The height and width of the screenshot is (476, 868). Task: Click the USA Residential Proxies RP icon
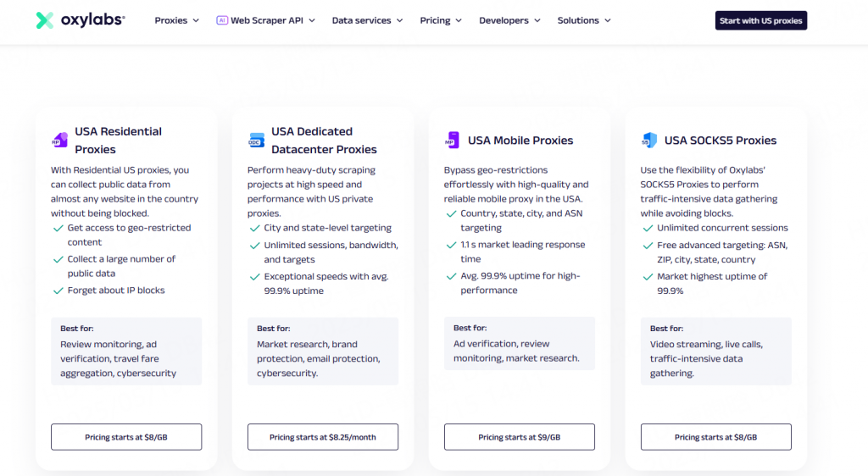click(x=59, y=140)
